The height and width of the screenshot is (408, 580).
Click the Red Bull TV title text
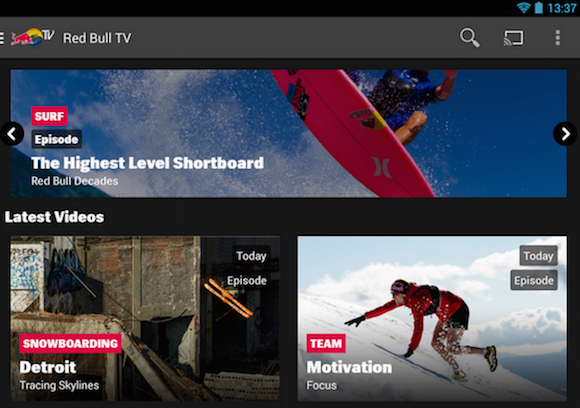(97, 38)
